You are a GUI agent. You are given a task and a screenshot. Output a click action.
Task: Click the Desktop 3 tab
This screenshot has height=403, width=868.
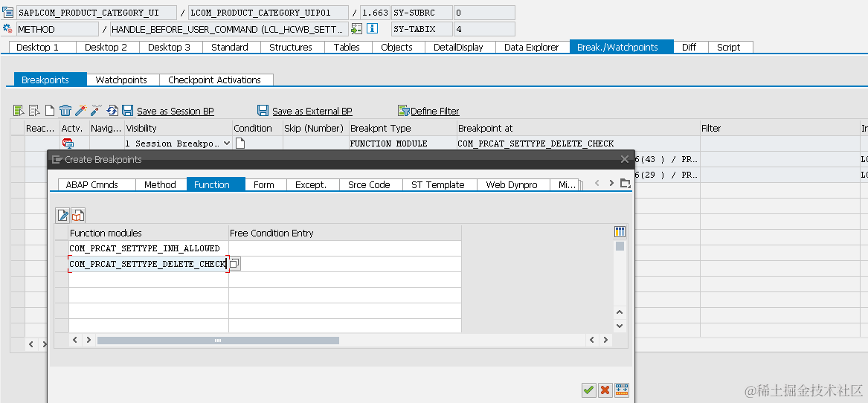[x=169, y=47]
